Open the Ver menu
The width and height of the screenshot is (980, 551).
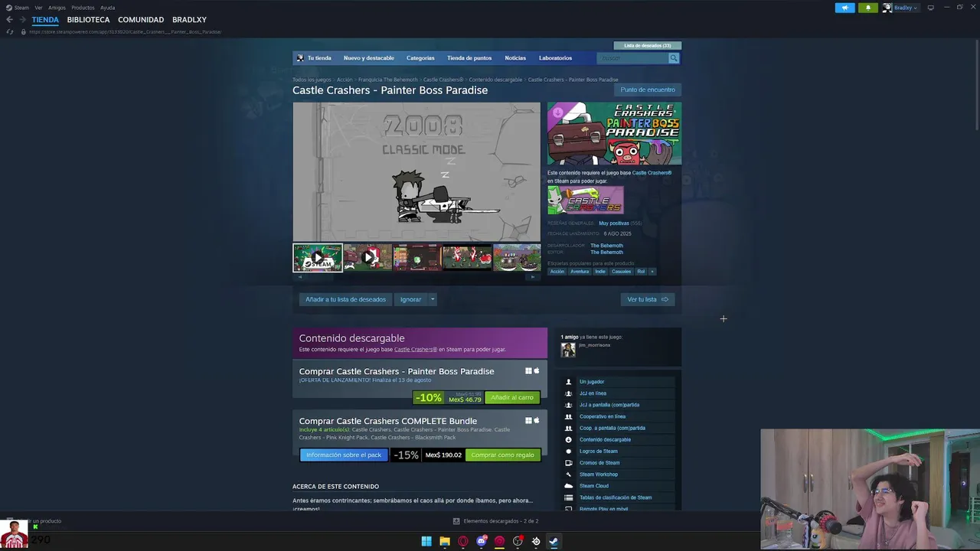(x=38, y=8)
